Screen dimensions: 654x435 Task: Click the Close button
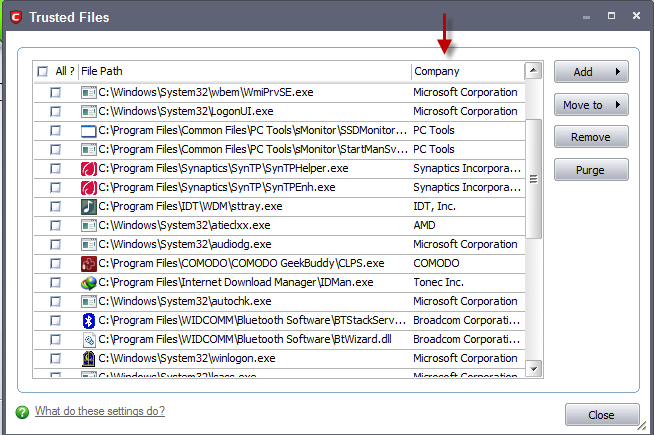(602, 415)
